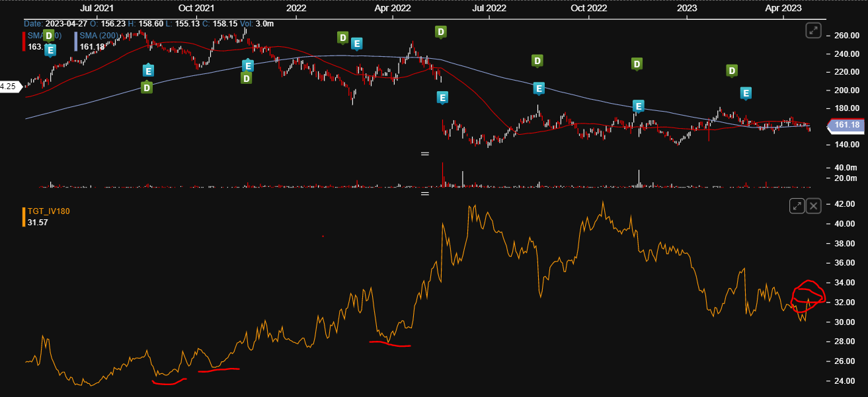The width and height of the screenshot is (868, 397).
Task: Select the earnings E marker from November 2022
Action: point(638,106)
